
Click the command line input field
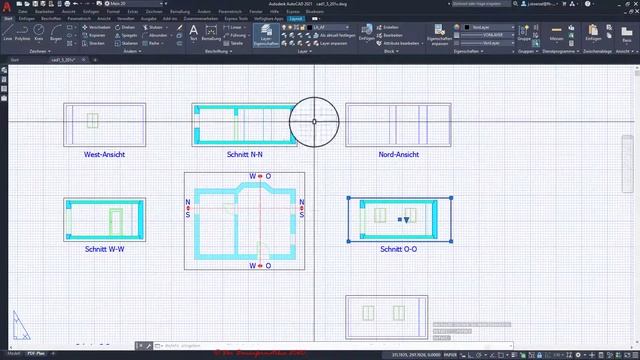(x=333, y=346)
